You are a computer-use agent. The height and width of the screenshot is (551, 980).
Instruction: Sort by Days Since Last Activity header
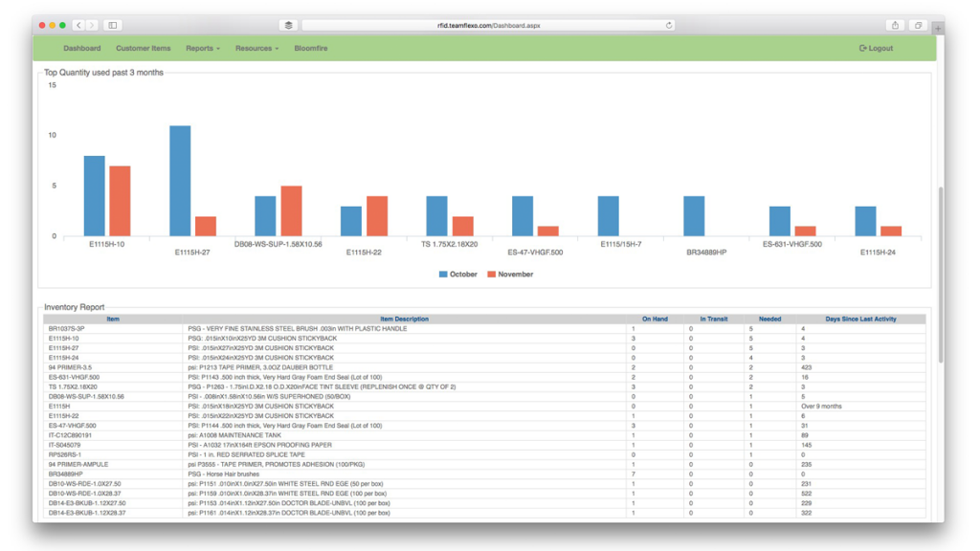(x=860, y=319)
